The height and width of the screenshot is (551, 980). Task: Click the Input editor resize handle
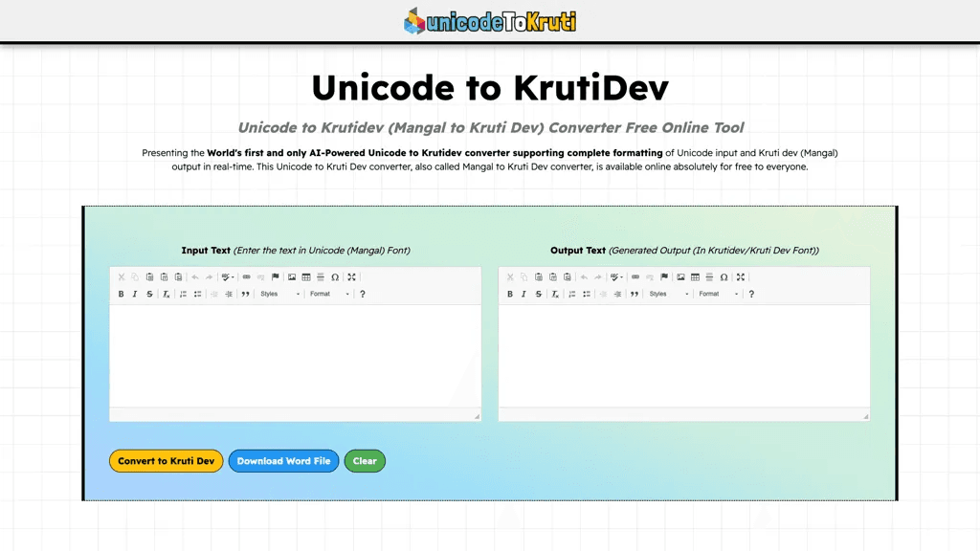(x=477, y=416)
